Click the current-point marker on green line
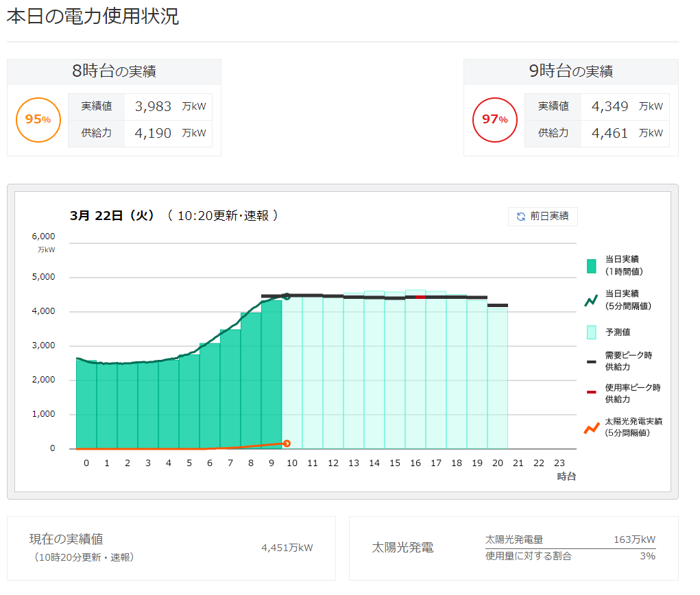 [x=287, y=296]
